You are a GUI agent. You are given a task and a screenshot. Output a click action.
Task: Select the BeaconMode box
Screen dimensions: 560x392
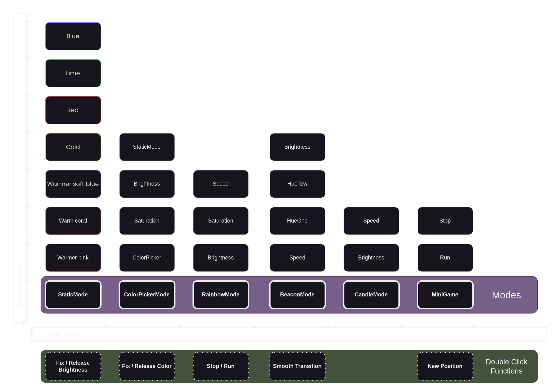click(297, 295)
